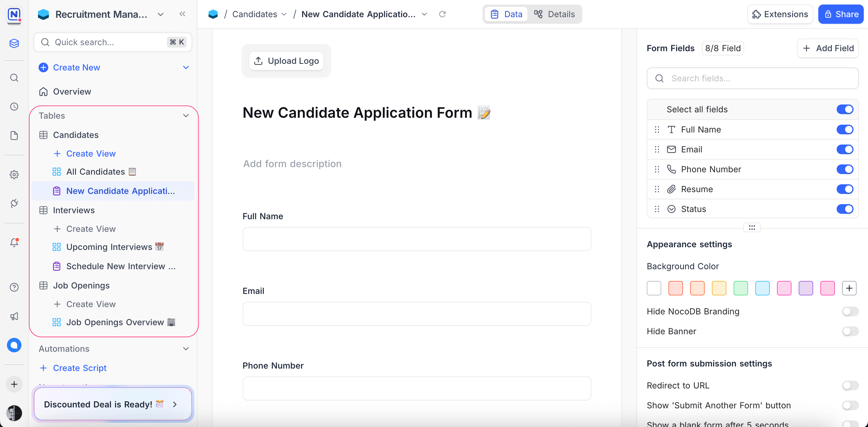Click the Search fields input
The image size is (868, 427).
pyautogui.click(x=752, y=79)
